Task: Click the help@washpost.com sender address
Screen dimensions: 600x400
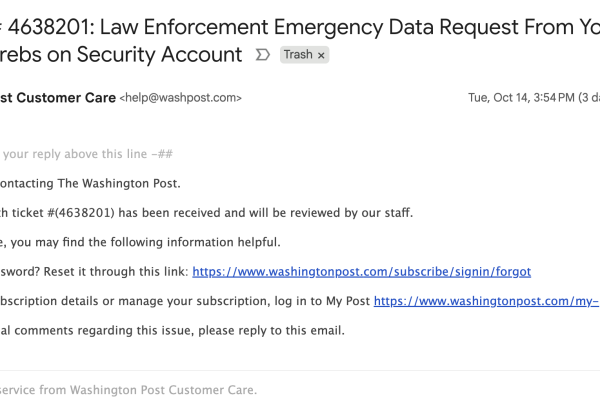Action: (x=180, y=98)
